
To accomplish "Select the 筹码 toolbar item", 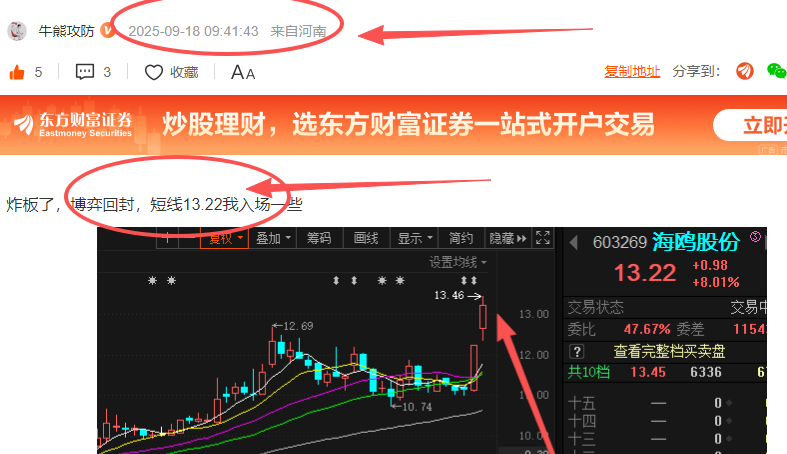I will (x=319, y=238).
